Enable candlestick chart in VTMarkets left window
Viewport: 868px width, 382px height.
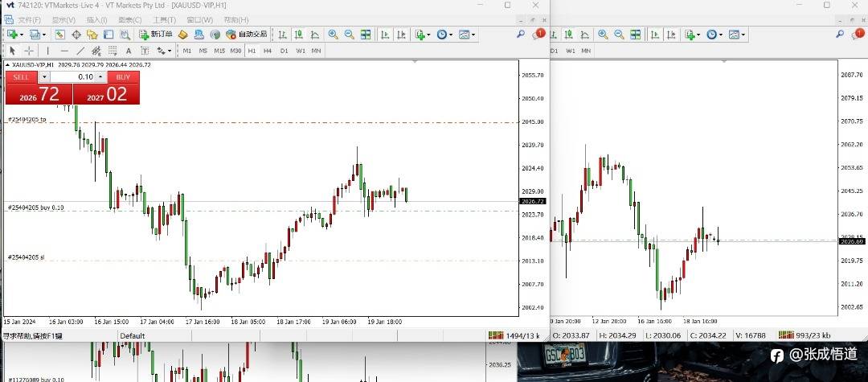tap(298, 35)
